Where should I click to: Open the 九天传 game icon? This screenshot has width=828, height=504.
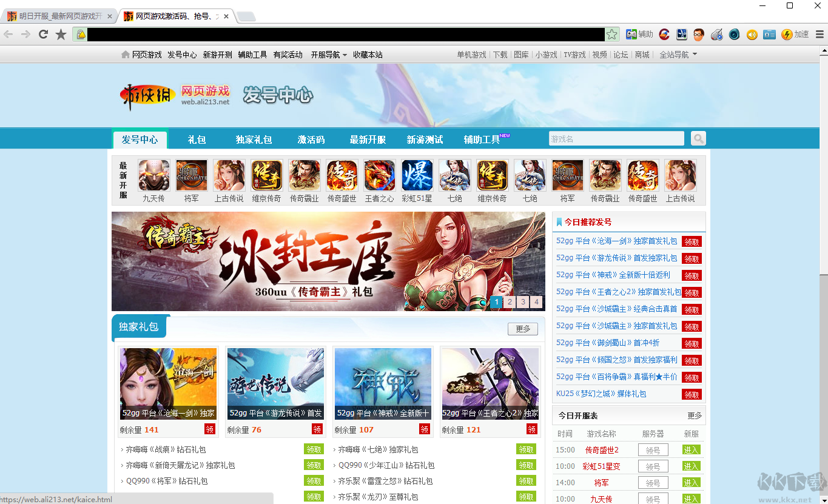(153, 176)
